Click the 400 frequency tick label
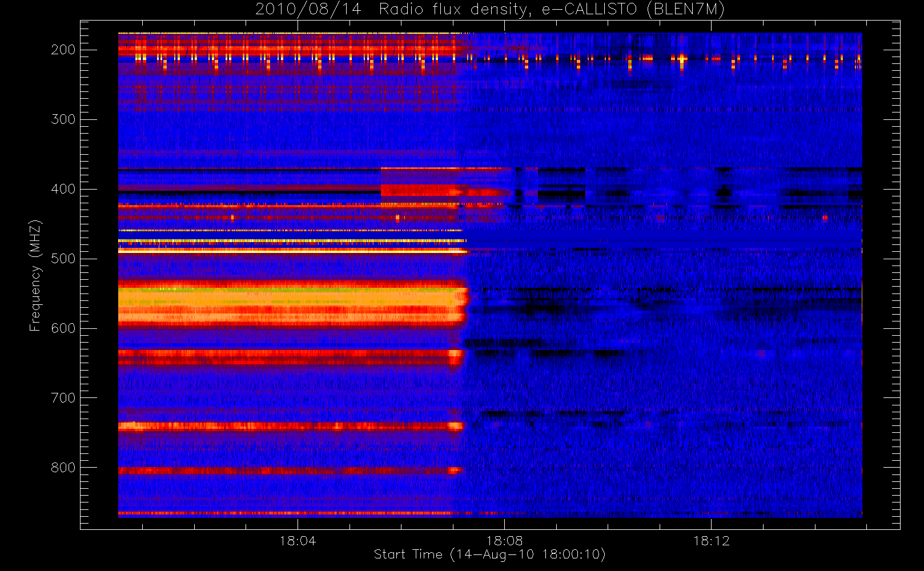 tap(63, 189)
